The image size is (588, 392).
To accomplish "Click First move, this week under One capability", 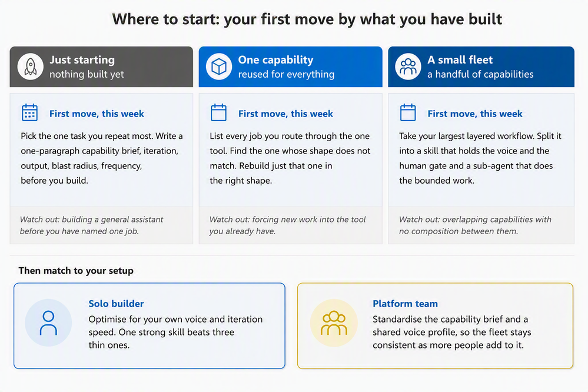I will (x=285, y=114).
